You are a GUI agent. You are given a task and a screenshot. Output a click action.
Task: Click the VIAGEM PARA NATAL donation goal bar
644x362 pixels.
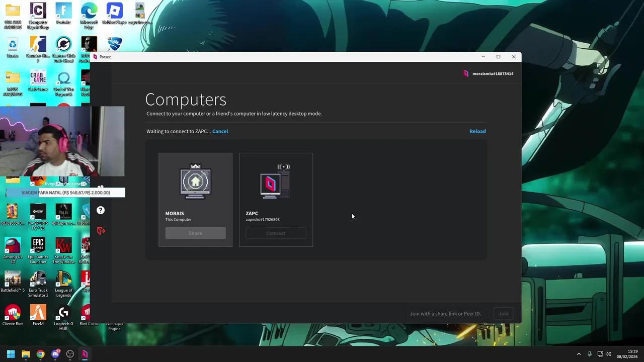tap(65, 193)
